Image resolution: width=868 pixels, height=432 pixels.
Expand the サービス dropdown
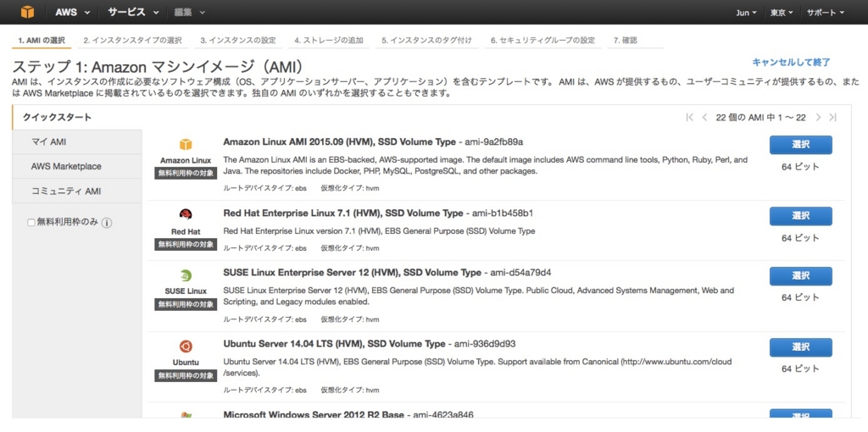[133, 12]
